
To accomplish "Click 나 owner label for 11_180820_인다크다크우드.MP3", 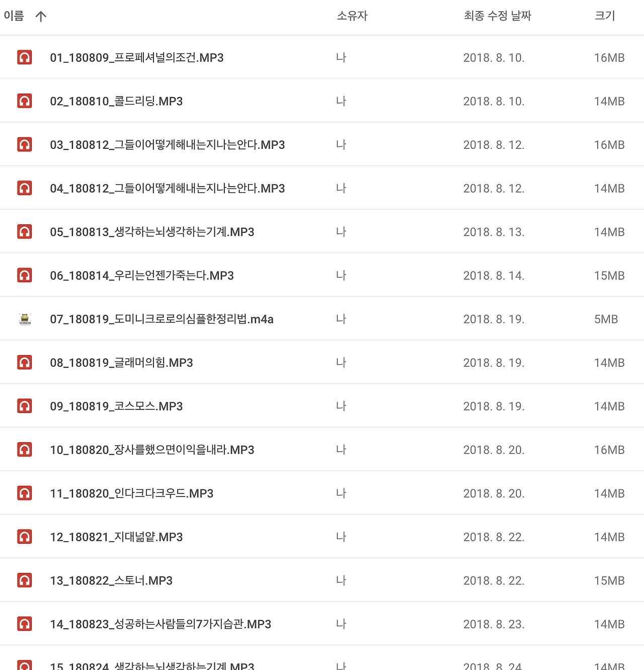I will point(341,493).
